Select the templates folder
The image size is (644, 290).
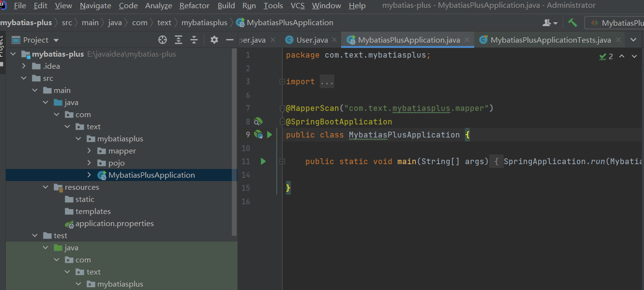tap(93, 212)
